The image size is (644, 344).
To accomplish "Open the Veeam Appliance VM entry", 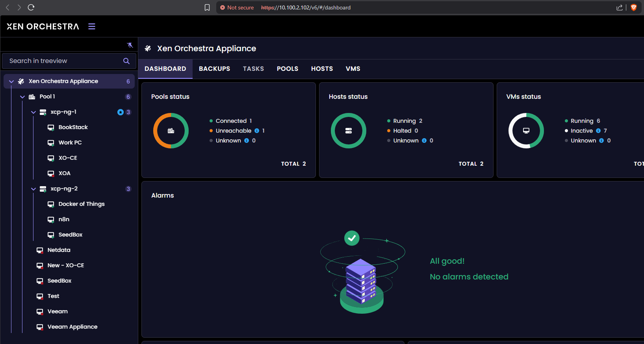I will [72, 327].
